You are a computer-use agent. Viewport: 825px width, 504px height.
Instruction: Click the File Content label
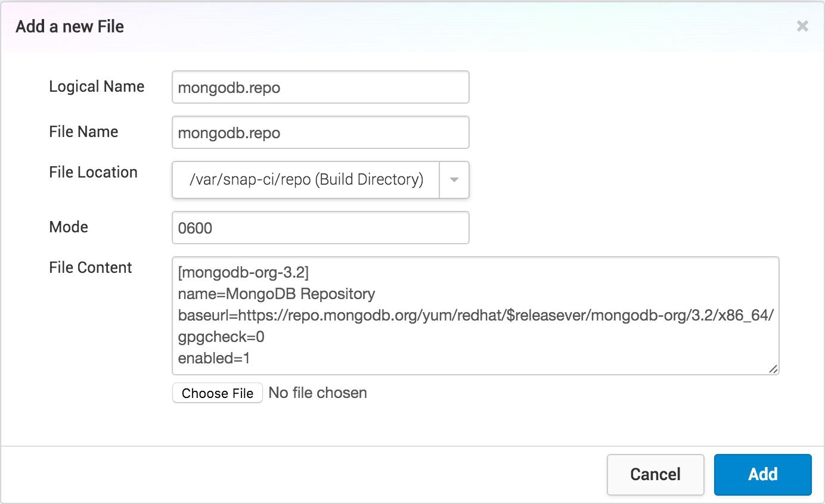[x=91, y=268]
